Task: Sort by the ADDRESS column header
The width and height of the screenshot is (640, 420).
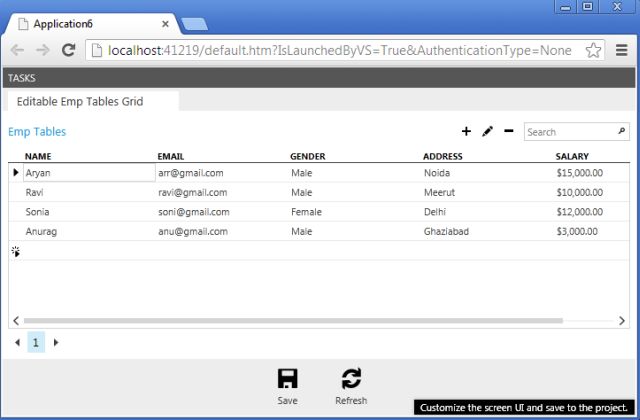Action: point(442,156)
